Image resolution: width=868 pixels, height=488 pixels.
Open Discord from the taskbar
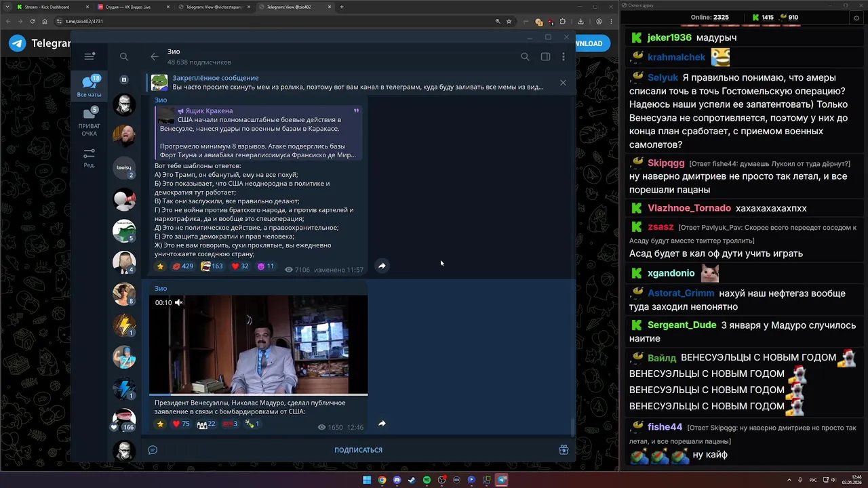pos(397,480)
